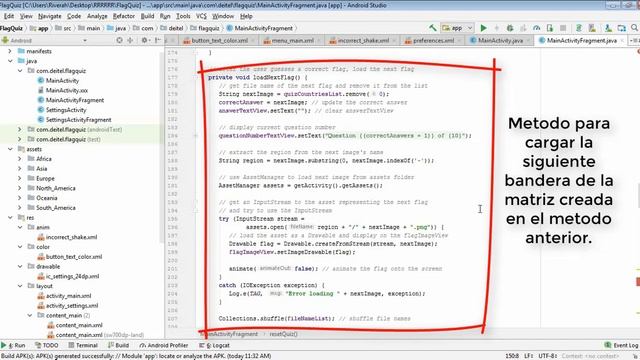Open the app run configuration dropdown

click(x=458, y=28)
